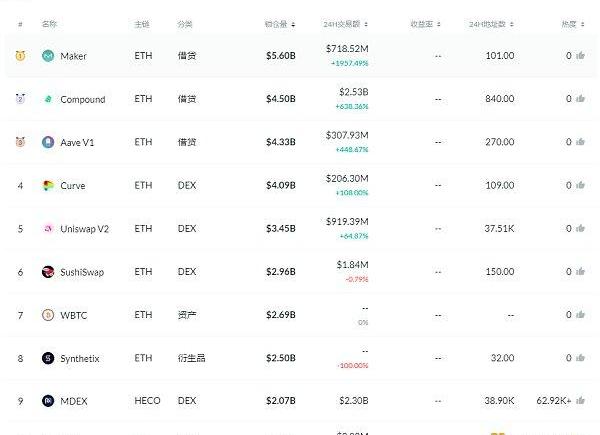Click the HECO chain label for MDEX

tap(147, 401)
